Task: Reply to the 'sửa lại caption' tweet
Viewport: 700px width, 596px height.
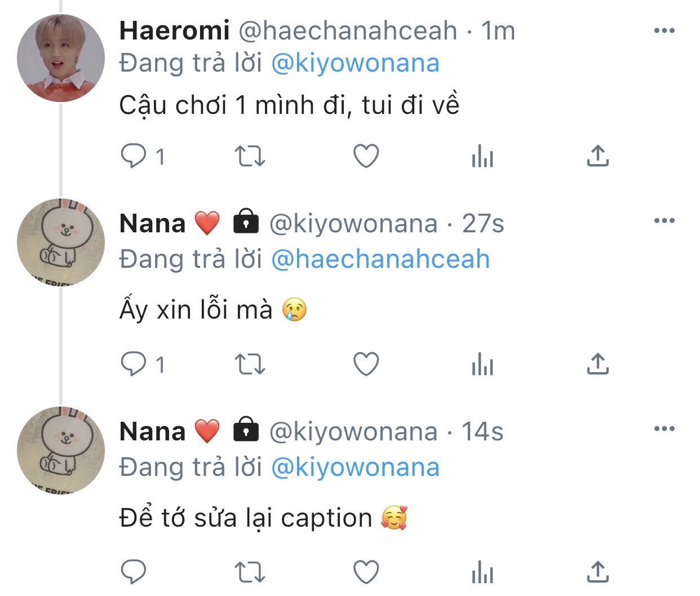Action: coord(134,572)
